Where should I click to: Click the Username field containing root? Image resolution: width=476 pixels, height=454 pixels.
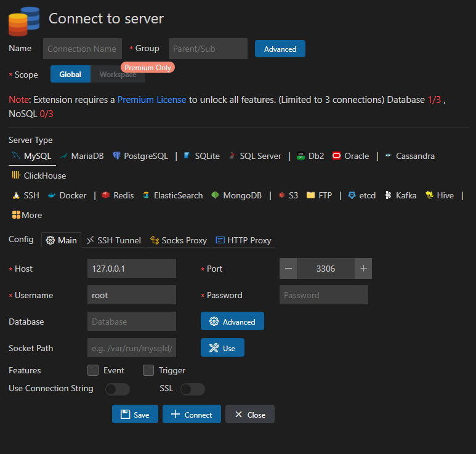(x=132, y=295)
